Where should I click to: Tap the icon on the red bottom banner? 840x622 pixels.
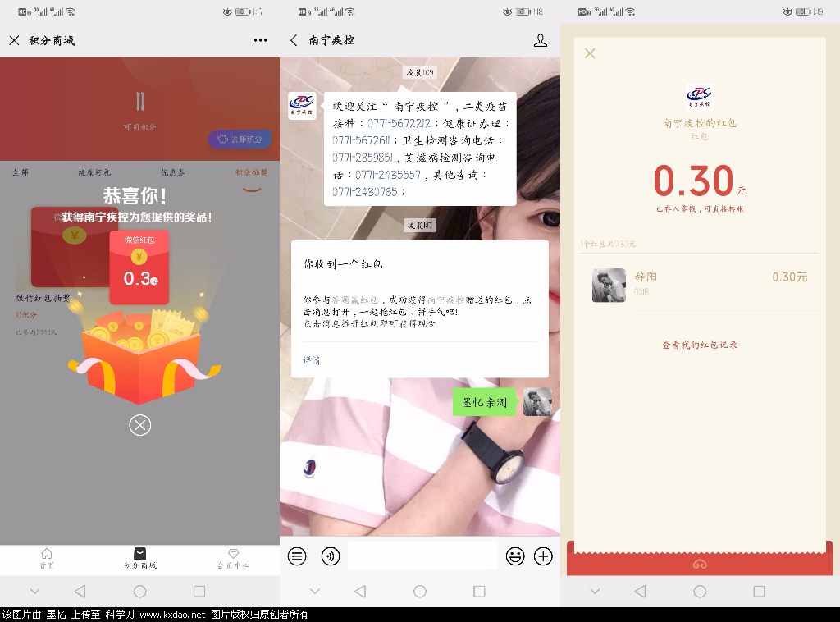click(x=700, y=564)
